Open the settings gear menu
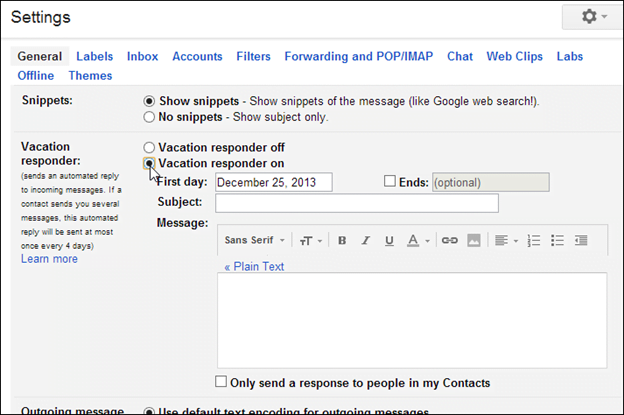The image size is (624, 415). (593, 17)
